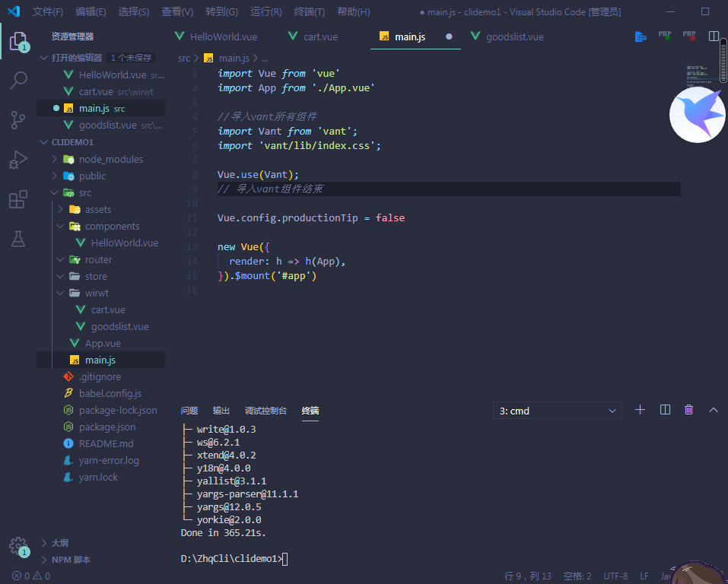The height and width of the screenshot is (584, 728).
Task: Collapse the src folder
Action: [x=54, y=192]
